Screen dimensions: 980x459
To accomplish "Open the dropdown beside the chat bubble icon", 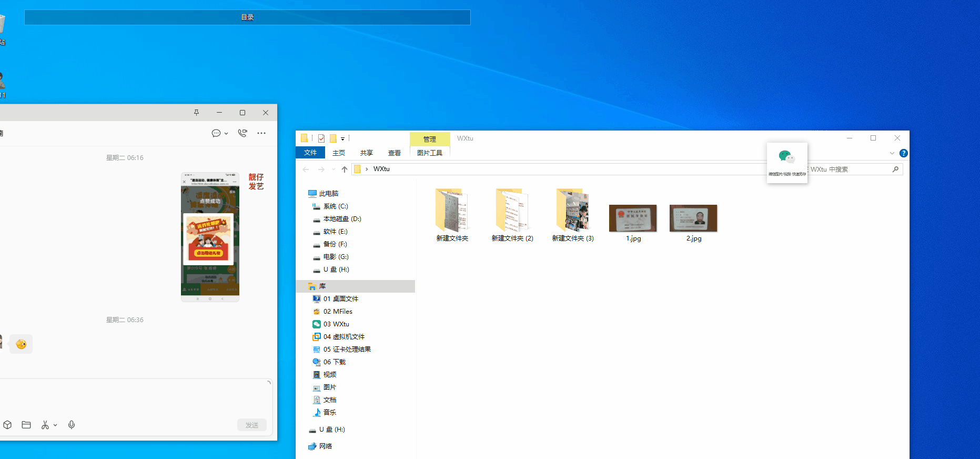I will tap(226, 134).
